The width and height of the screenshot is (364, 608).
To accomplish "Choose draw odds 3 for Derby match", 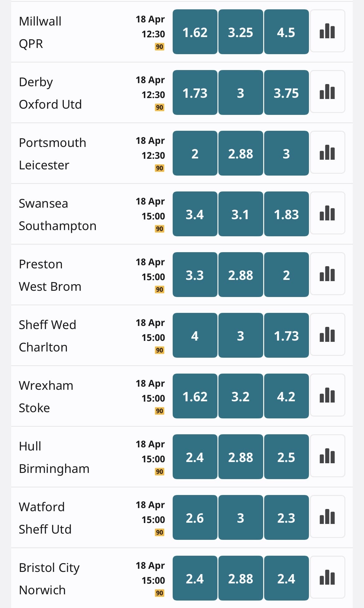I will (x=241, y=92).
